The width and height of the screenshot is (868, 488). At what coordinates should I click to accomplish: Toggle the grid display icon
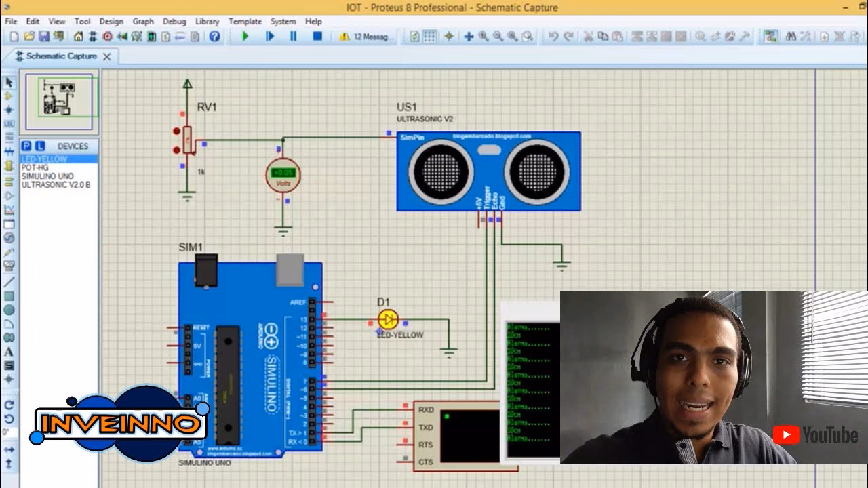pos(430,37)
